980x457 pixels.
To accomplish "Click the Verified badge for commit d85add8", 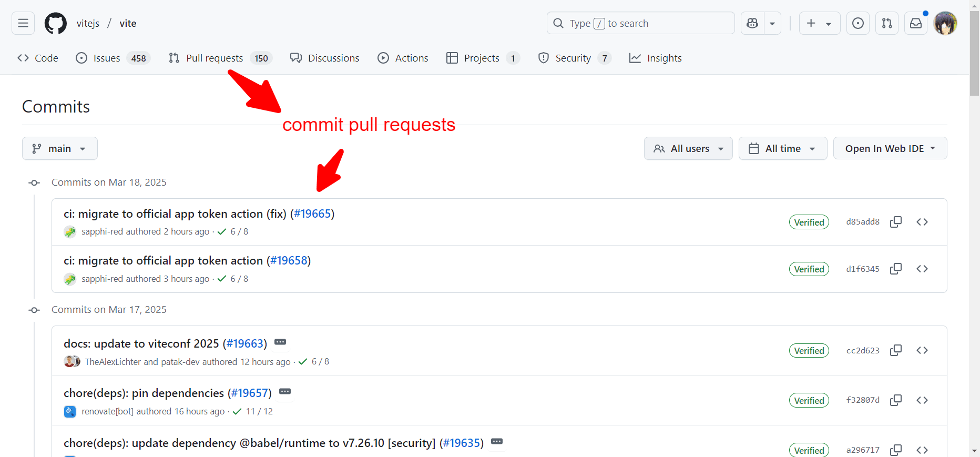I will tap(809, 222).
